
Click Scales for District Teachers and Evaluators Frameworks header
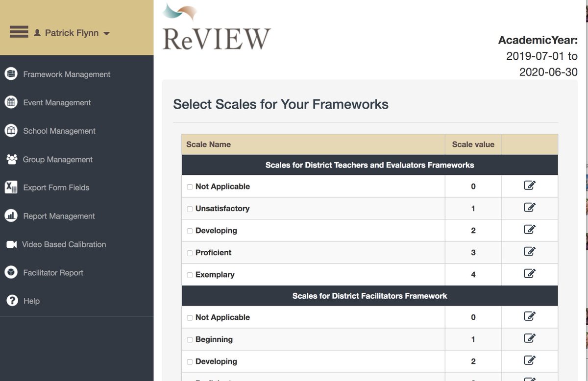tap(369, 165)
